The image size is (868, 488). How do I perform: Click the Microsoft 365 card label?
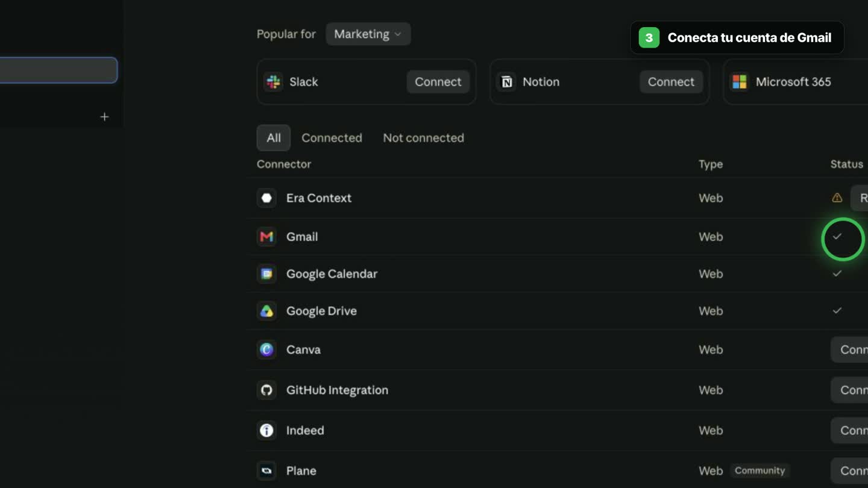click(x=793, y=82)
